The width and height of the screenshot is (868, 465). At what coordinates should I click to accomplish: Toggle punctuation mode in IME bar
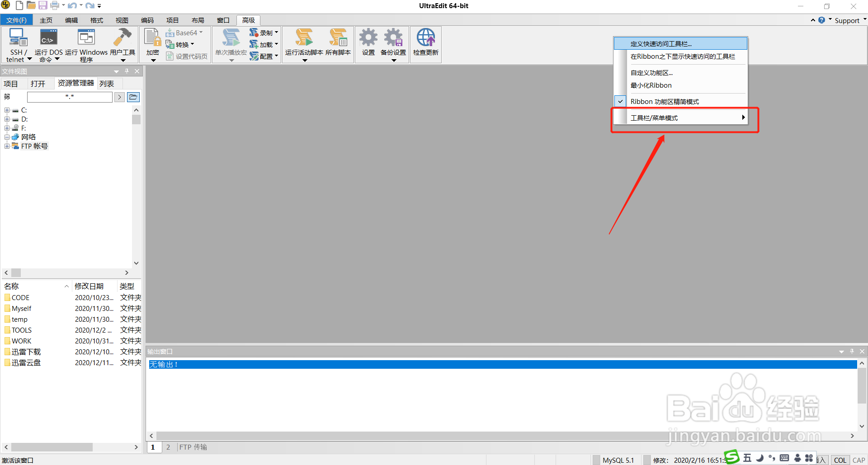coord(772,458)
